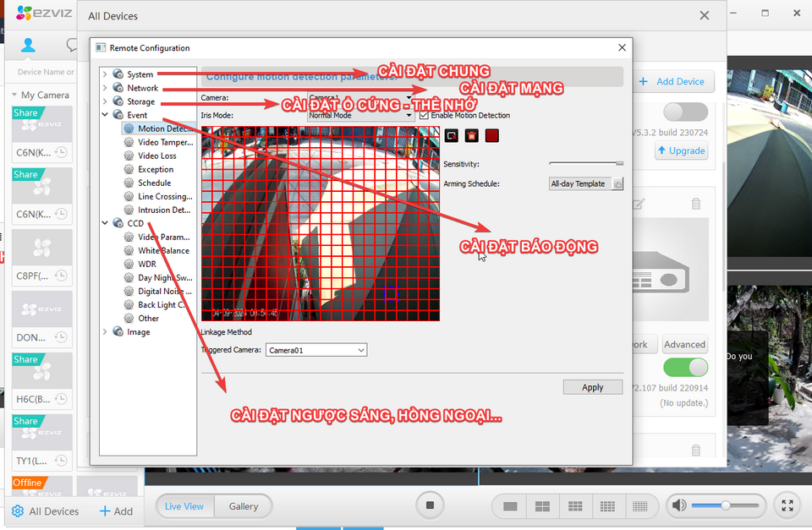Select Exception in the Event tree
Screen dimensions: 812x530
pyautogui.click(x=156, y=169)
